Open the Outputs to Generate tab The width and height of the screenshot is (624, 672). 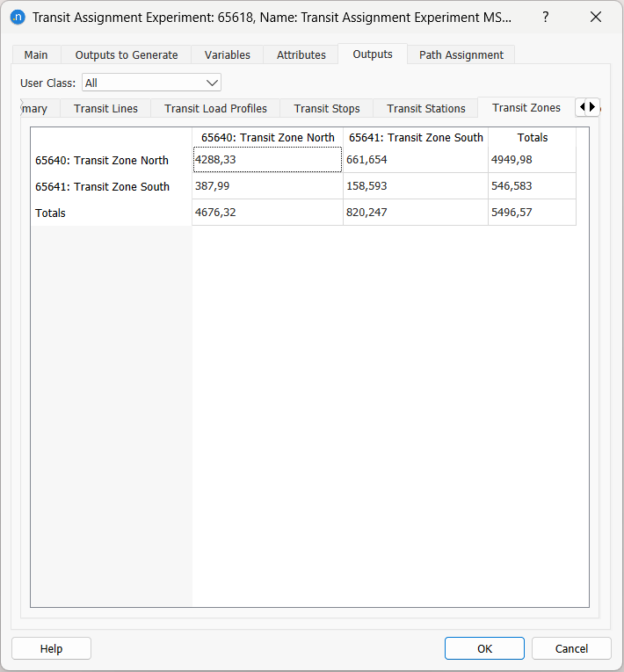(127, 54)
